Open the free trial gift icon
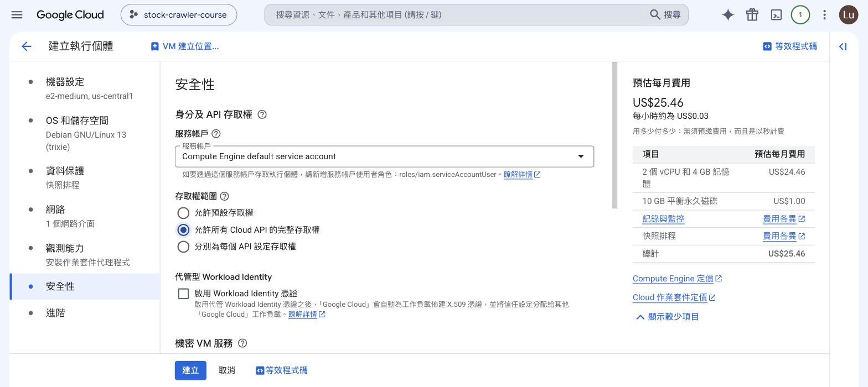The width and height of the screenshot is (868, 387). pyautogui.click(x=752, y=15)
